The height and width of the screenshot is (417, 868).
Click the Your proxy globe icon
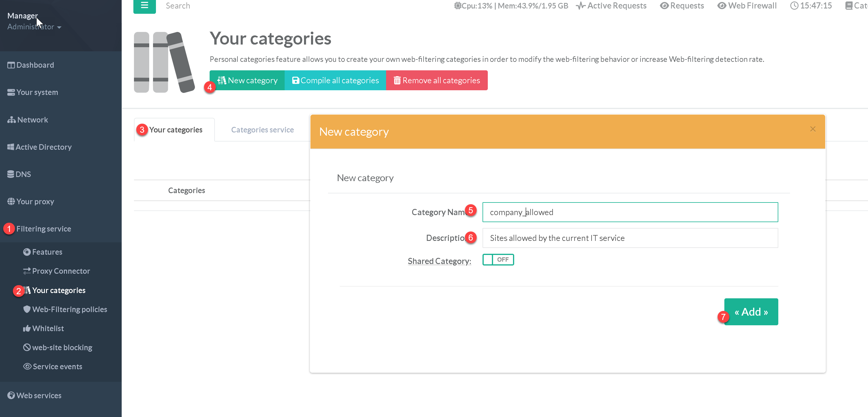tap(11, 201)
